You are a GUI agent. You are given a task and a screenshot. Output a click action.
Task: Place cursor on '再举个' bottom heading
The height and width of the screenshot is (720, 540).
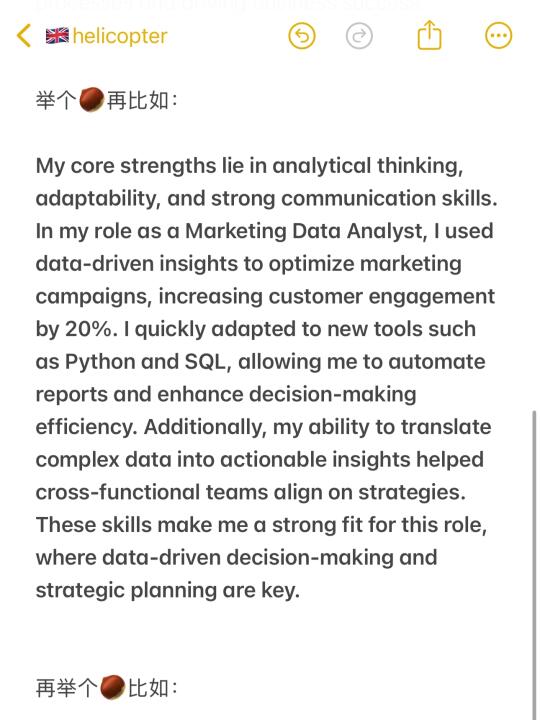[x=66, y=688]
